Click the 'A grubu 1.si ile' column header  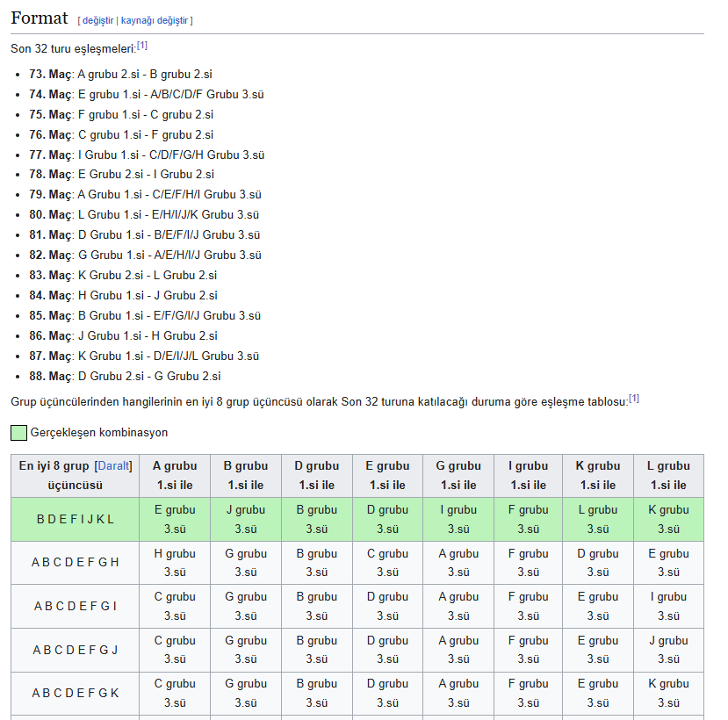click(175, 476)
